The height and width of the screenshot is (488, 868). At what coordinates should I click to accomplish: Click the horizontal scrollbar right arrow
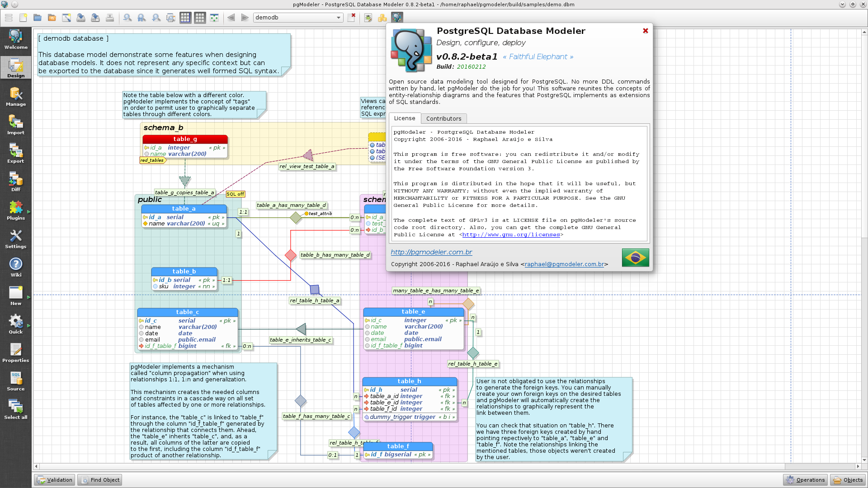[x=858, y=466]
